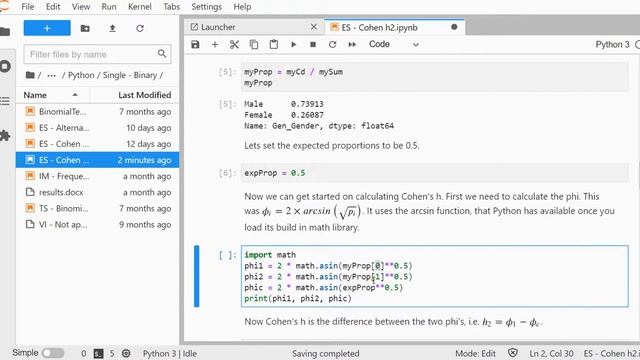The image size is (640, 360).
Task: Click the expProp = 0.5 code cell
Action: click(x=435, y=173)
